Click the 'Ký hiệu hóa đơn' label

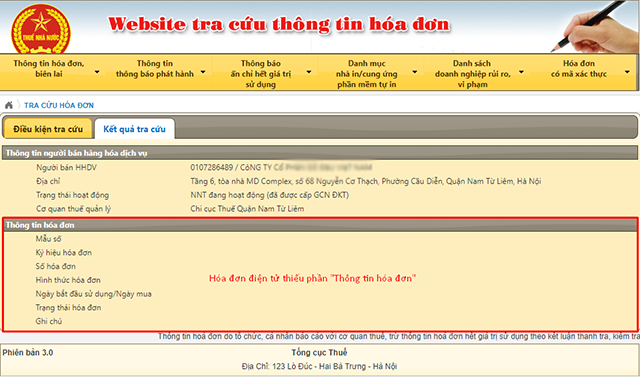coord(64,253)
